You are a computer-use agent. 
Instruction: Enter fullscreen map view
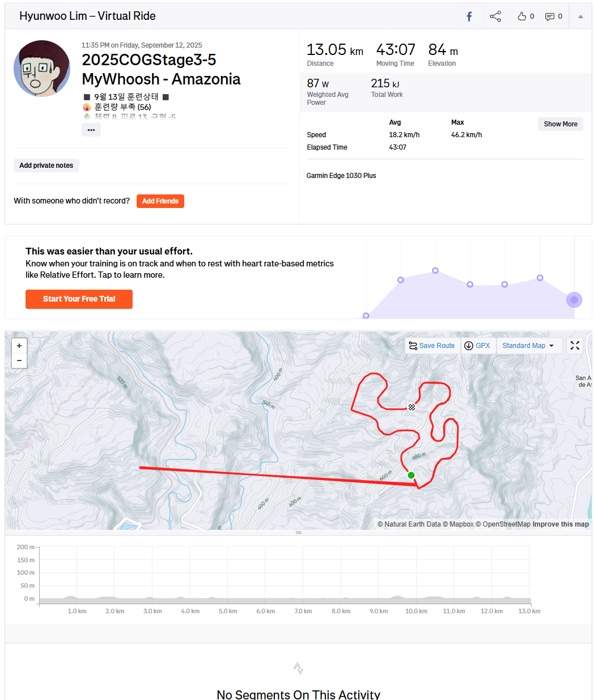coord(575,346)
